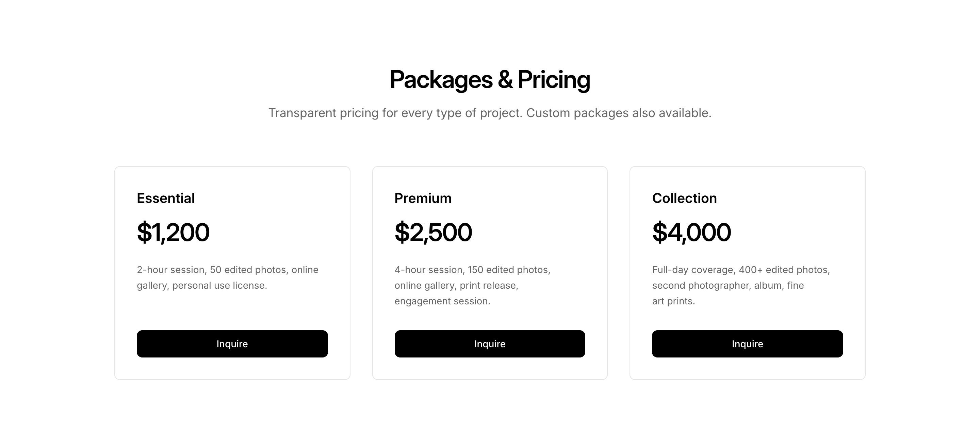The width and height of the screenshot is (980, 446).
Task: Select the Collection package title
Action: pos(684,198)
